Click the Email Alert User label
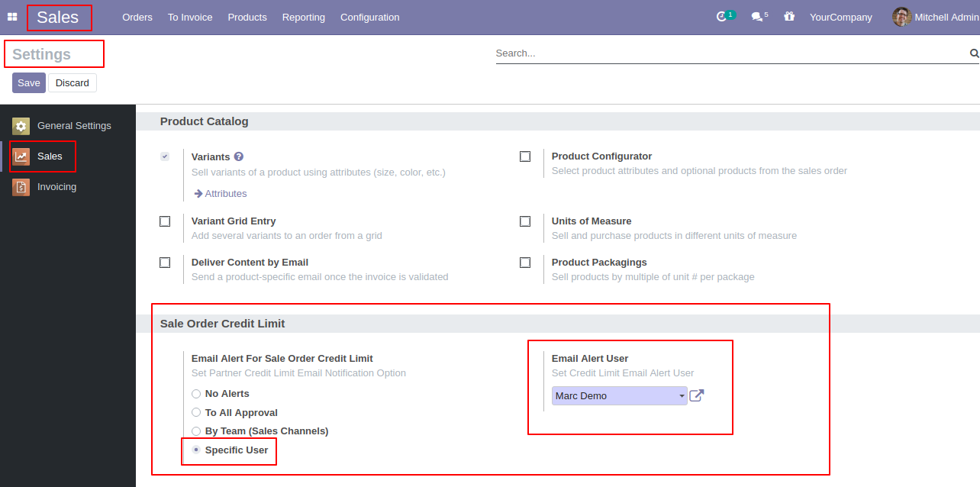 click(590, 359)
